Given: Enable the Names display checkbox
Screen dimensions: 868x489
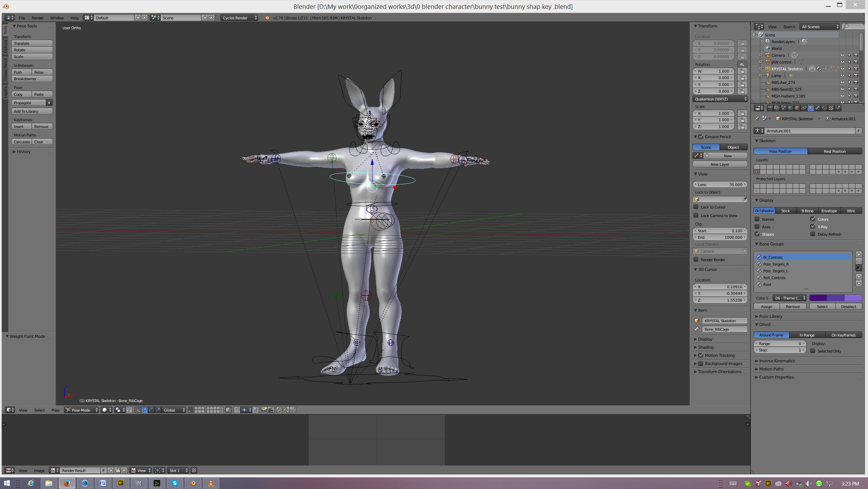Looking at the screenshot, I should point(757,219).
